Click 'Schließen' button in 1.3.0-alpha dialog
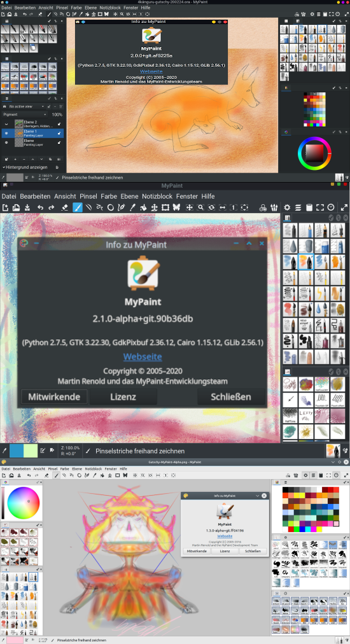 pyautogui.click(x=253, y=551)
